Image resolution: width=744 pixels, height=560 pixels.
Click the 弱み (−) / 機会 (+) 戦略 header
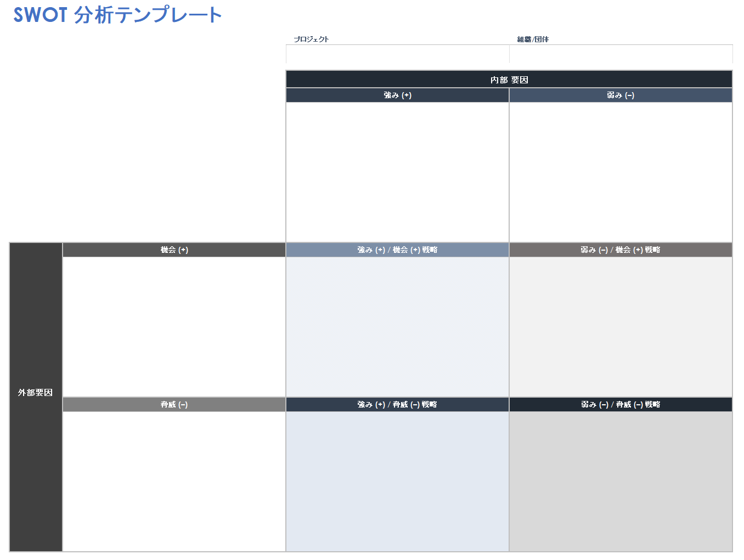621,250
